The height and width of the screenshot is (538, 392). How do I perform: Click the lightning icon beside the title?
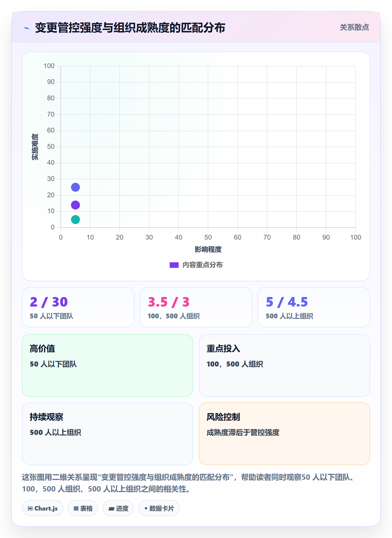pyautogui.click(x=27, y=28)
